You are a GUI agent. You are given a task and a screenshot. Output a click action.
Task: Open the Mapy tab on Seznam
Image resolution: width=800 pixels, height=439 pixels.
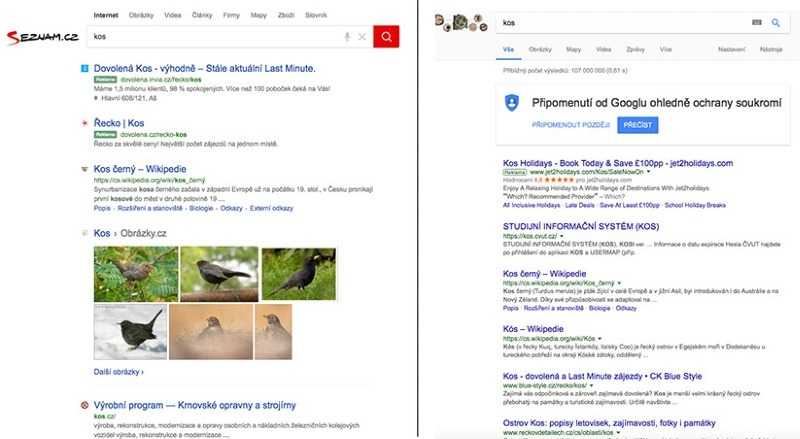click(x=259, y=15)
